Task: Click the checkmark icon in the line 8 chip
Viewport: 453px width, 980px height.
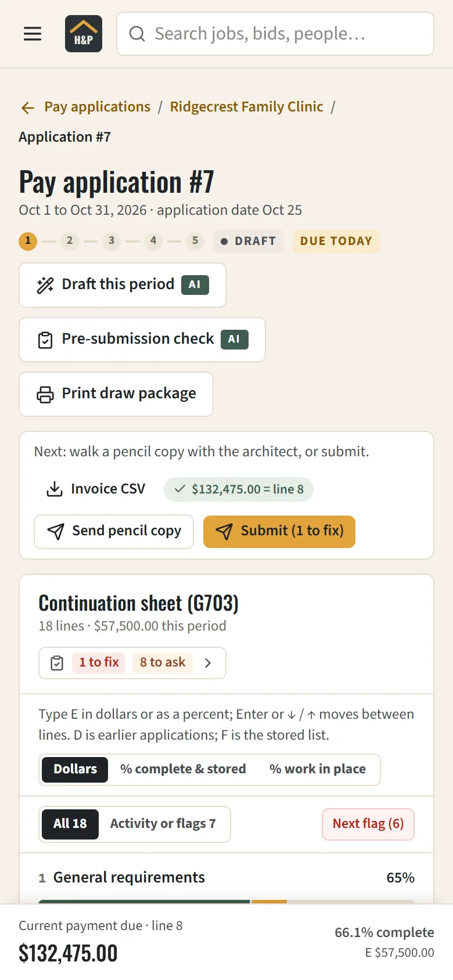Action: point(180,489)
